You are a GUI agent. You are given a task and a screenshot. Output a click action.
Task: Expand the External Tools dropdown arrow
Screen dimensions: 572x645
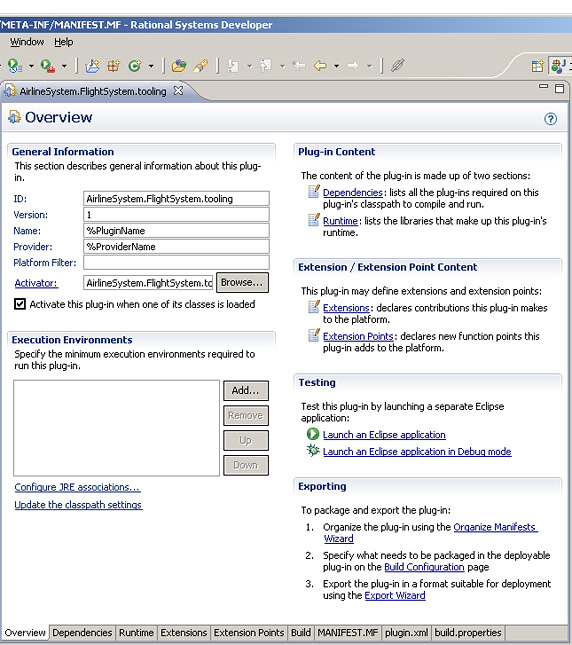(x=64, y=65)
